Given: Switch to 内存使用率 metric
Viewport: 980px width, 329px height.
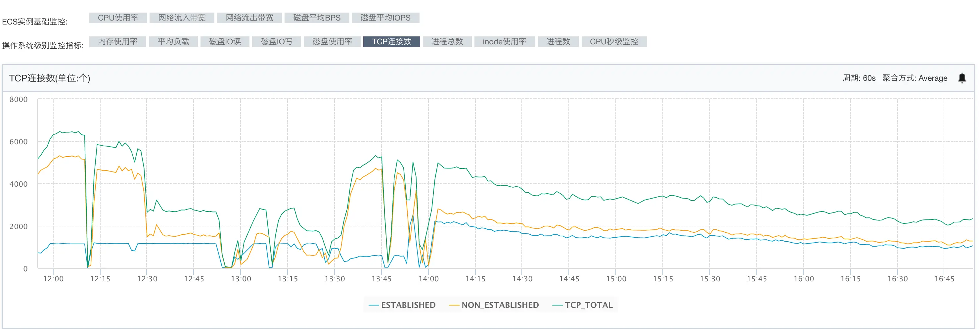Looking at the screenshot, I should pyautogui.click(x=117, y=41).
